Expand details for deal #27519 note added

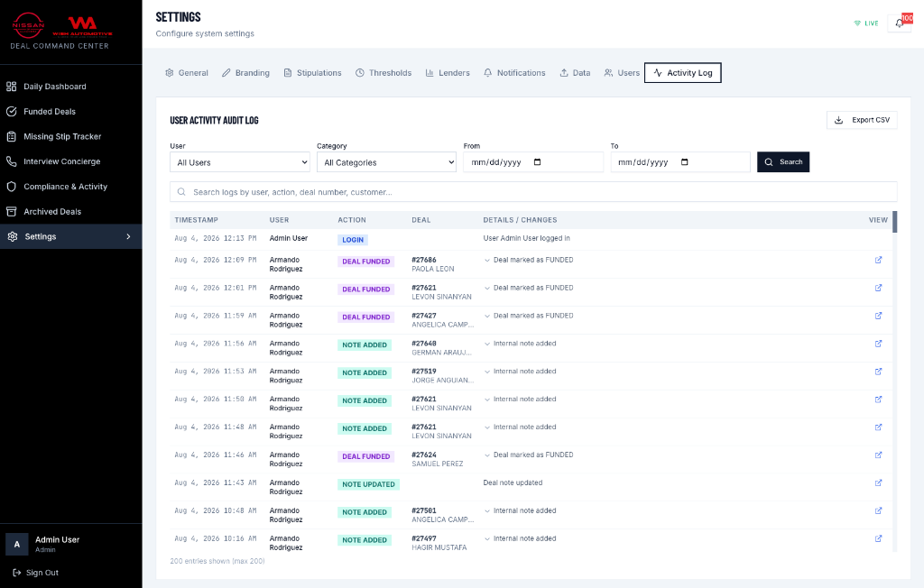487,372
